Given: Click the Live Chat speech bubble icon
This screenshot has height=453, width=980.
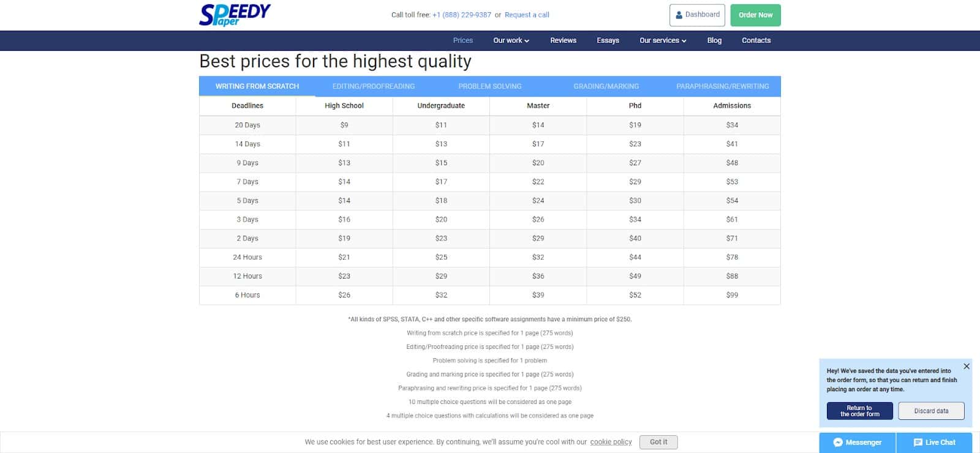Looking at the screenshot, I should pyautogui.click(x=918, y=443).
